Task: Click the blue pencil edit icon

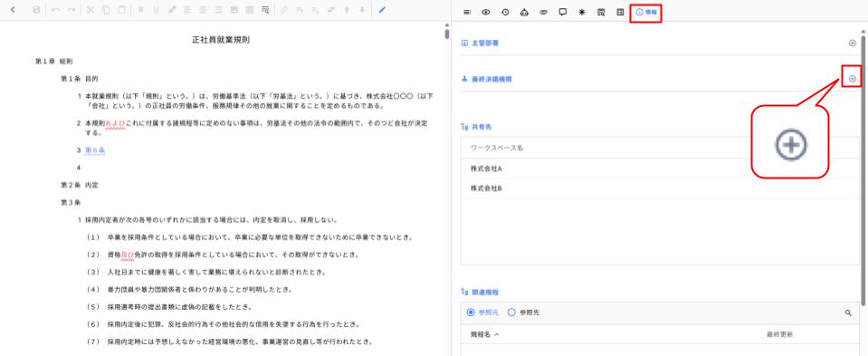Action: tap(382, 10)
